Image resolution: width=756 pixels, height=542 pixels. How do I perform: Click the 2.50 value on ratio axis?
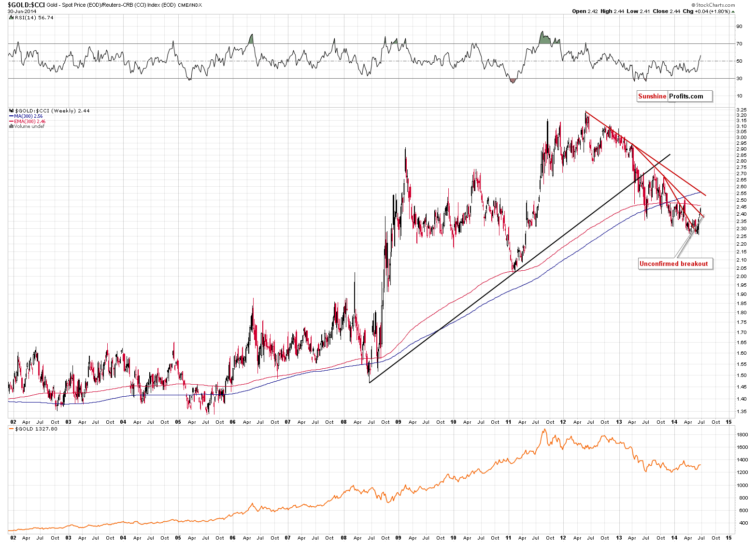coord(741,200)
